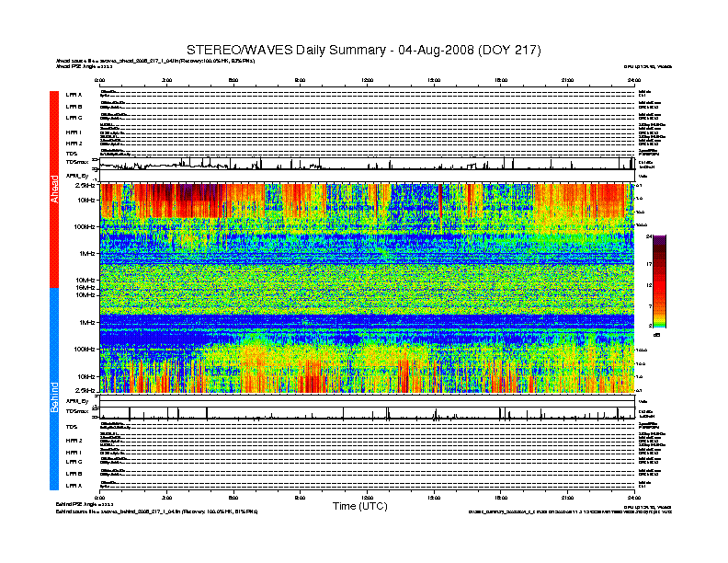Select the HFR 2 label in Behind section
728x563 pixels.
tap(74, 441)
